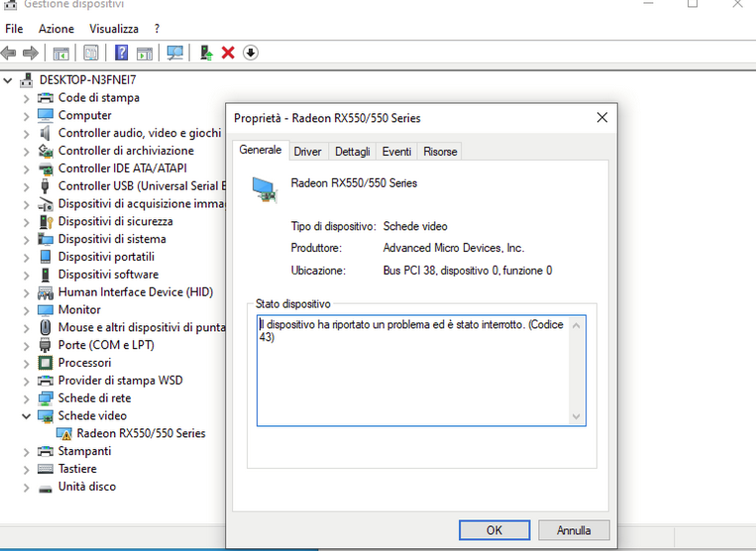Viewport: 756px width, 551px height.
Task: Expand the Code di stampa node
Action: [26, 98]
